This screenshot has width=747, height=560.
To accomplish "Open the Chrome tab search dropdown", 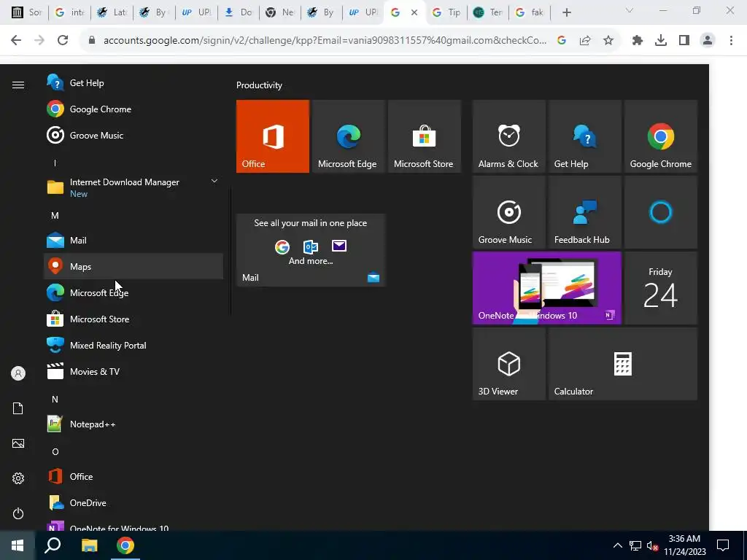I will click(629, 10).
